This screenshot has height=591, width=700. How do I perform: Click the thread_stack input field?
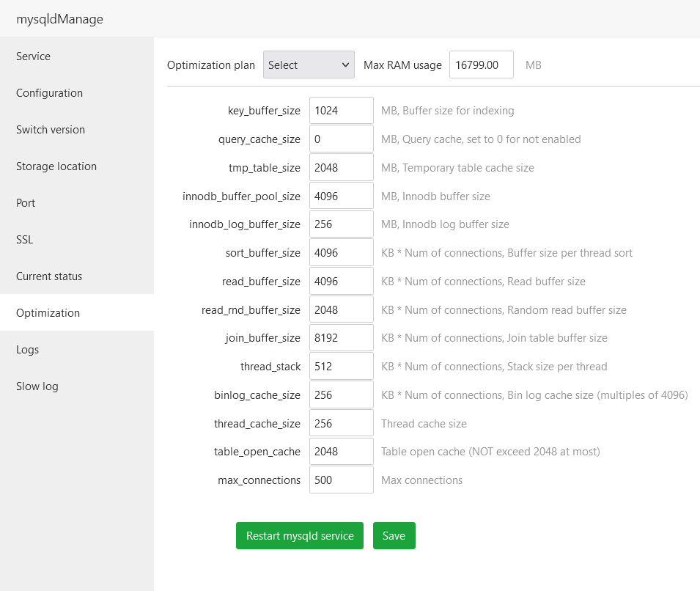coord(341,367)
